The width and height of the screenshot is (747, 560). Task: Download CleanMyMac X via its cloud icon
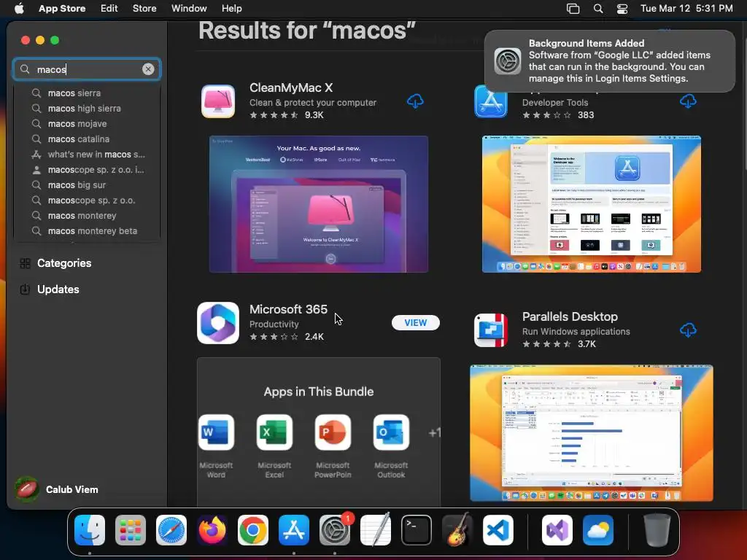(x=415, y=101)
